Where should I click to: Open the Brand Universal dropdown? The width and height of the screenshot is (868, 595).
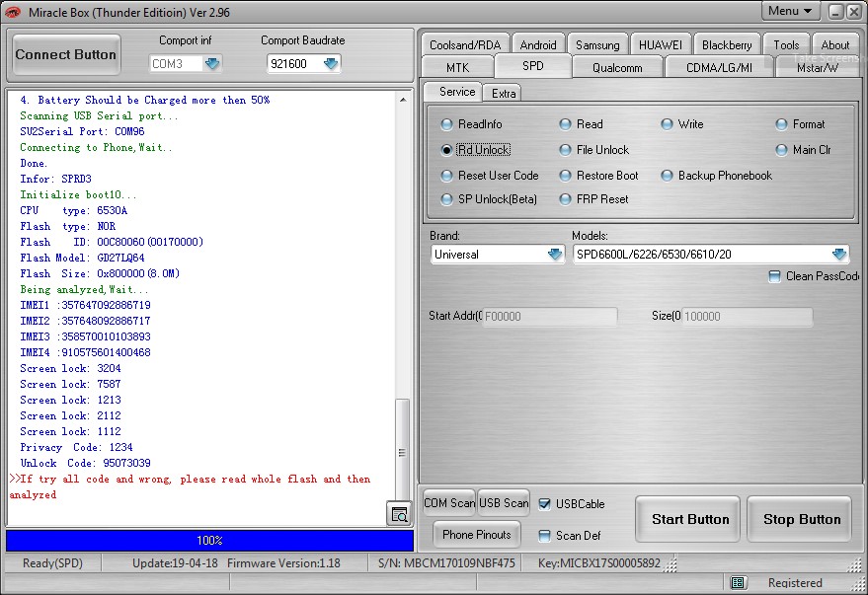point(555,255)
